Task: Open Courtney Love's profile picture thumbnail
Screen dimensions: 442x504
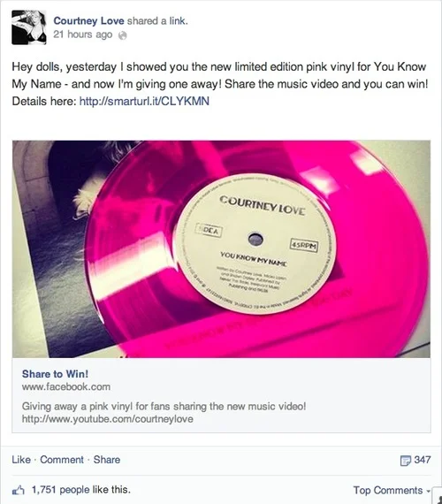Action: pos(29,27)
